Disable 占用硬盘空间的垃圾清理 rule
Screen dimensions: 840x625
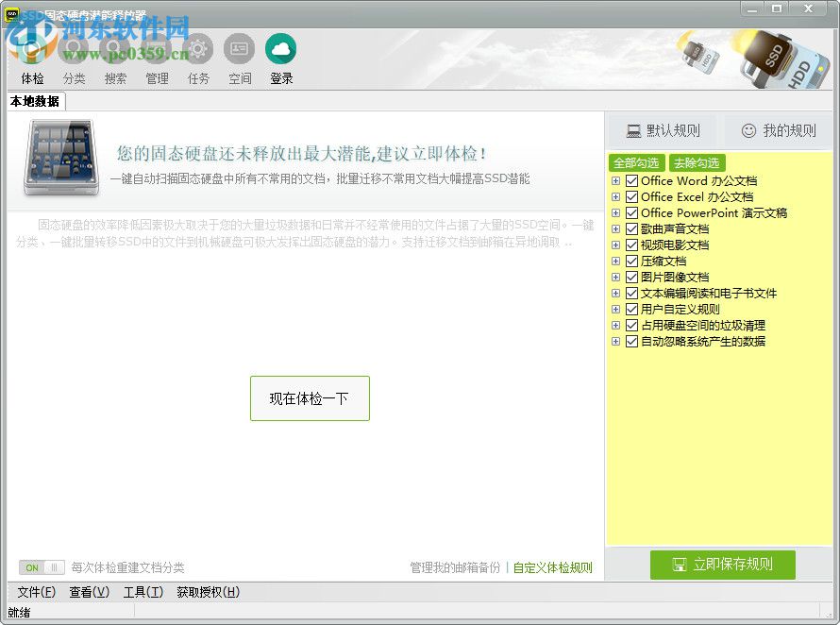(x=632, y=325)
